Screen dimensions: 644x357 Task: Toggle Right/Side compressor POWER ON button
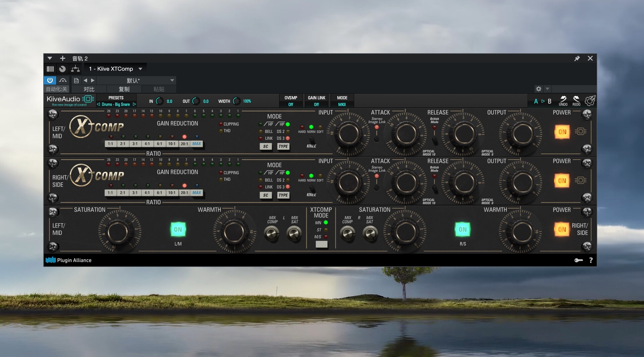(x=562, y=181)
